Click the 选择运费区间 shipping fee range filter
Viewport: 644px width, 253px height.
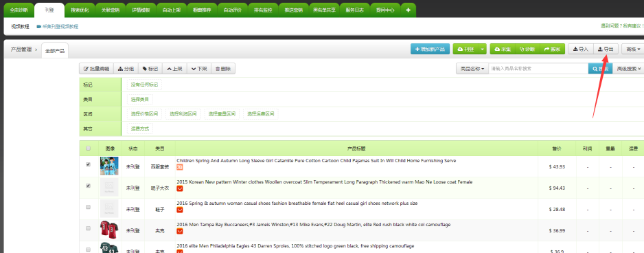(261, 114)
